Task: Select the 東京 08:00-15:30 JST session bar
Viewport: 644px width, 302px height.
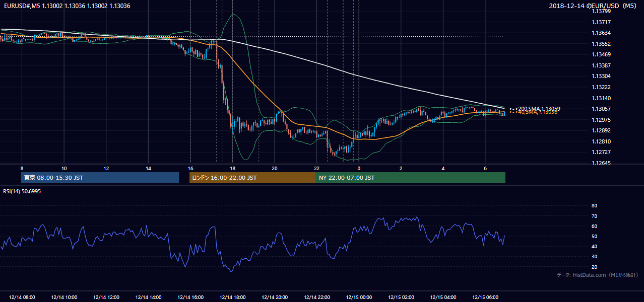Action: pyautogui.click(x=100, y=178)
